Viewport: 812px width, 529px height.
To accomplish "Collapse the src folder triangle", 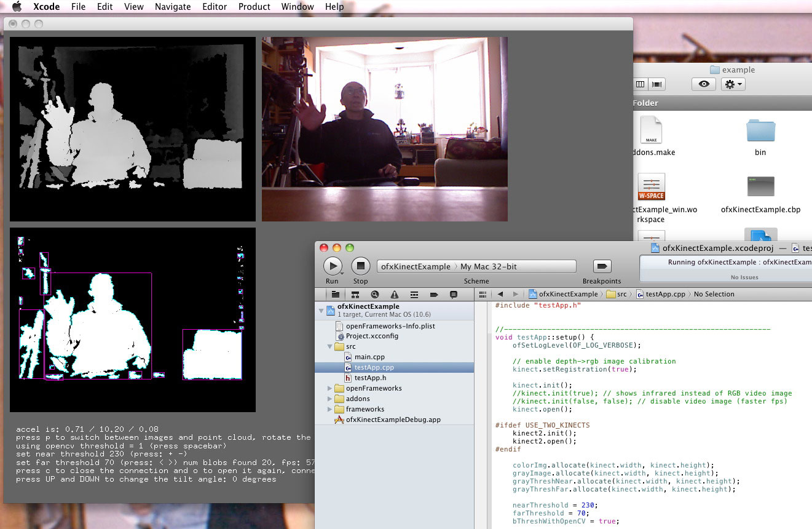I will pos(330,346).
